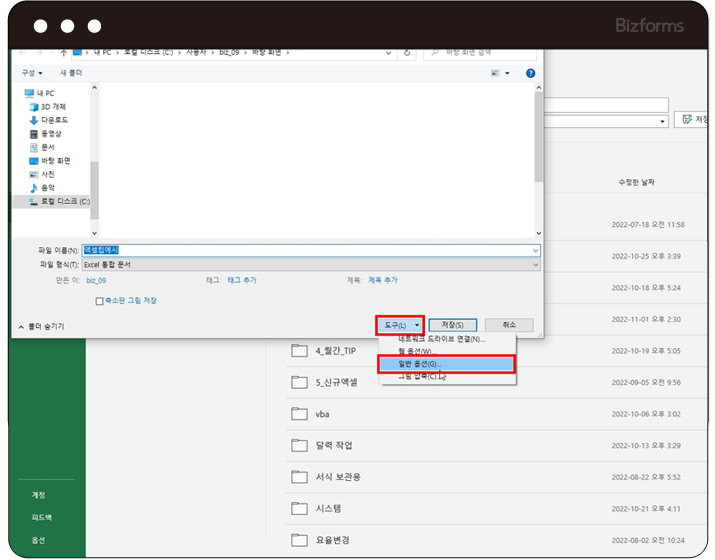Select 로컬 디스크 (C:) in the navigation tree
The width and height of the screenshot is (715, 560).
click(x=52, y=202)
